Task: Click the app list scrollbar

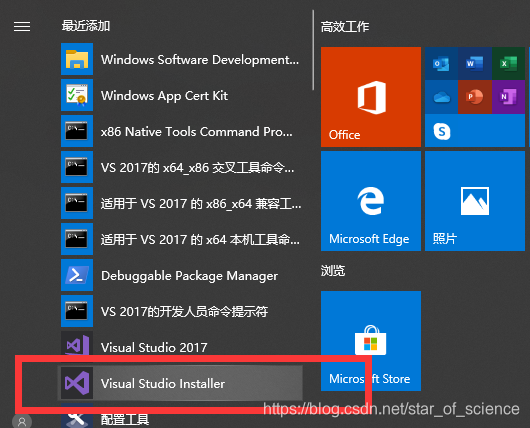Action: pyautogui.click(x=313, y=50)
